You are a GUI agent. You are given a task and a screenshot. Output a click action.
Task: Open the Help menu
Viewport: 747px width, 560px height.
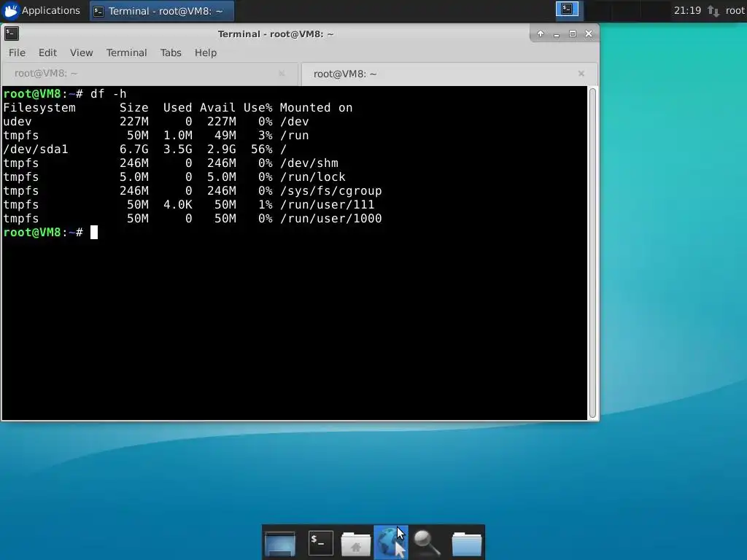[205, 52]
